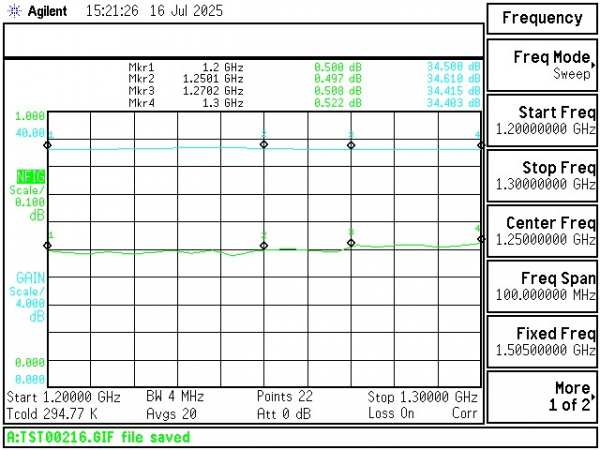
Task: Click the 1.000 upper noise figure limit
Action: click(30, 116)
